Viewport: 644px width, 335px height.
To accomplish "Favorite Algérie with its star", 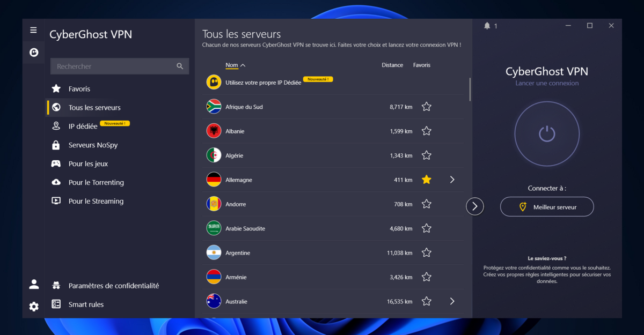I will (x=427, y=155).
